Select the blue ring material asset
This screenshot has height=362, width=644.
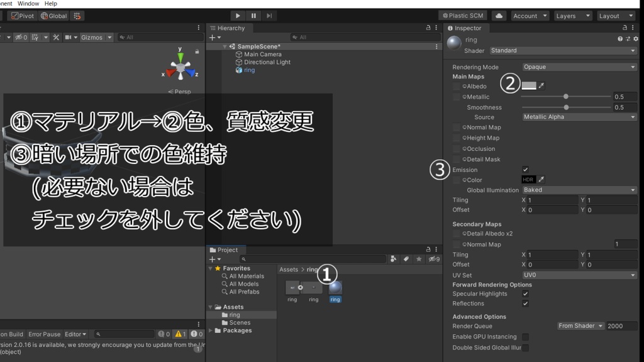click(335, 291)
